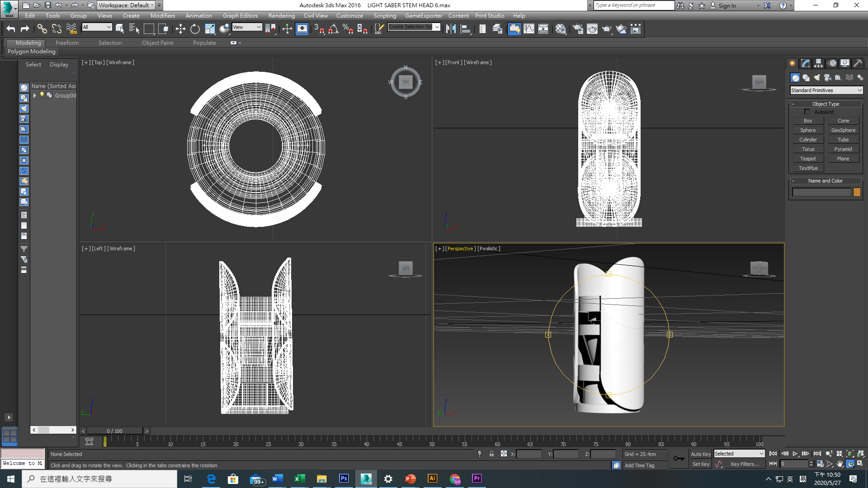Click the Teapot primitive button
The image size is (868, 488).
click(808, 159)
